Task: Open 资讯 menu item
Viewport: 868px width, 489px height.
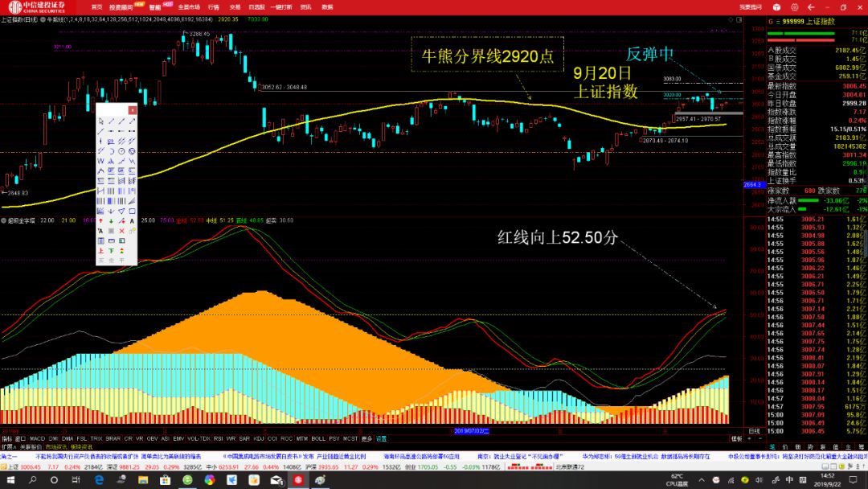Action: tap(305, 7)
